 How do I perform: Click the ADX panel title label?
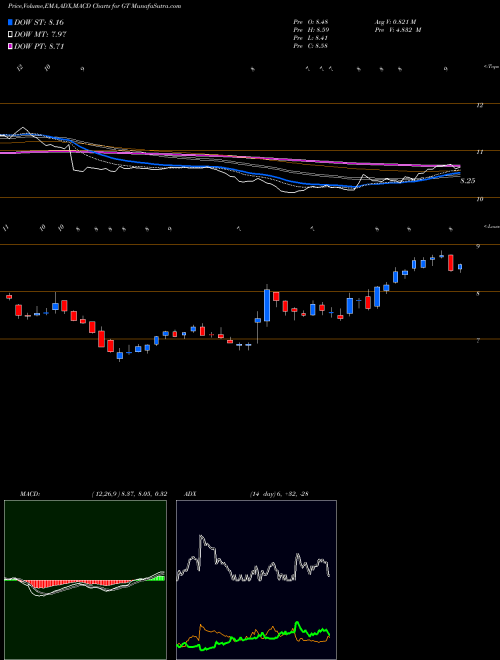pos(191,494)
